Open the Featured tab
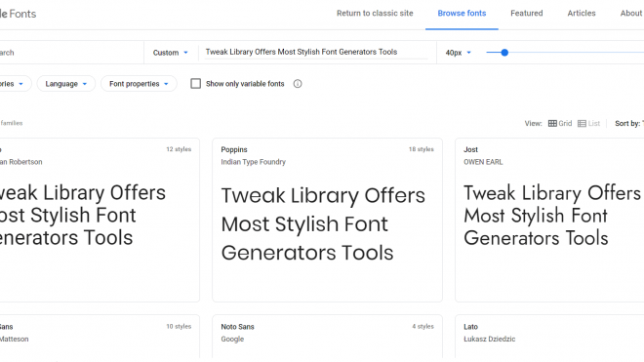Image resolution: width=644 pixels, height=362 pixels. pyautogui.click(x=527, y=13)
